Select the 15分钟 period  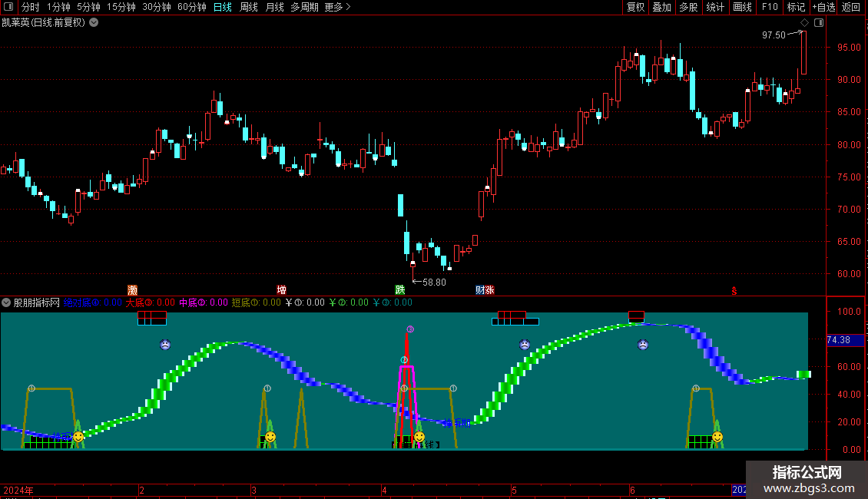pyautogui.click(x=121, y=7)
